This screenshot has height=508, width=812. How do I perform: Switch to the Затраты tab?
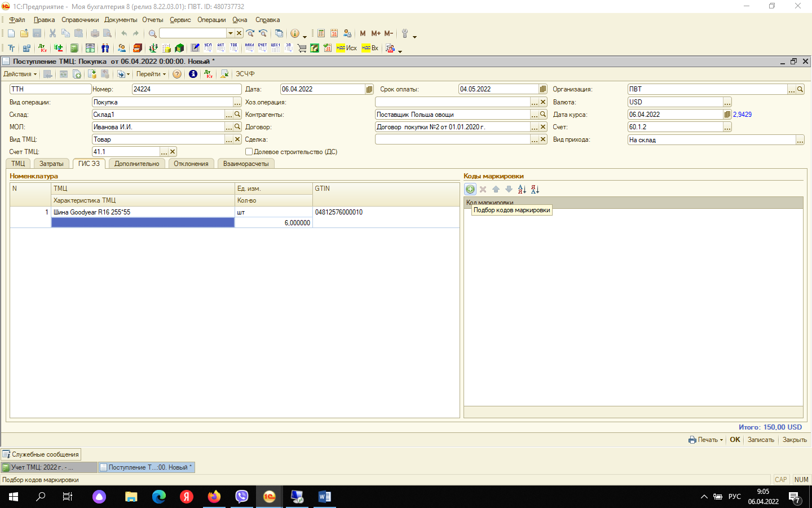pyautogui.click(x=51, y=164)
